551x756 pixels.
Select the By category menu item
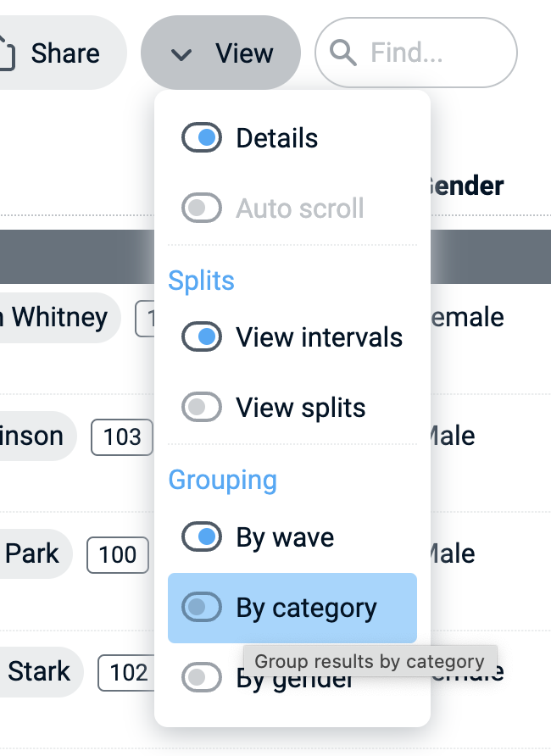[307, 608]
